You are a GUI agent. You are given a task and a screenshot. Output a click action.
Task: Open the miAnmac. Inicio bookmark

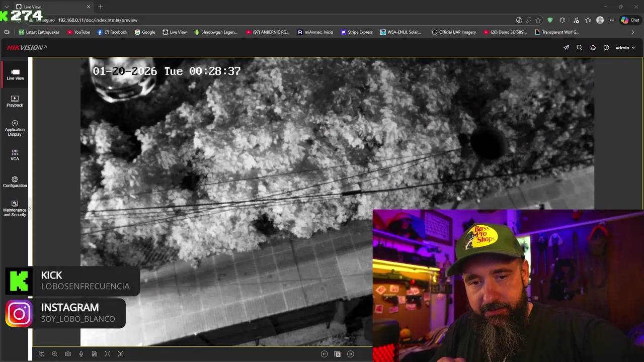(x=315, y=32)
